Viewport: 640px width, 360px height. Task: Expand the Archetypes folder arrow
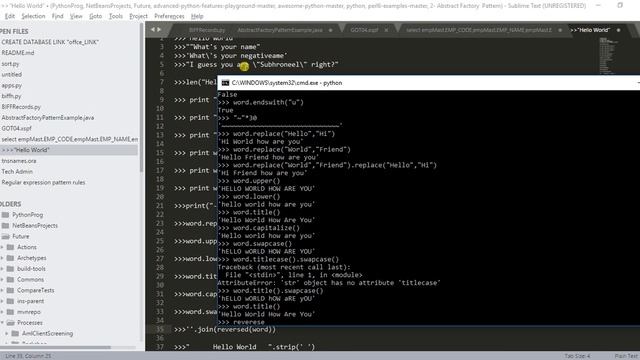(x=2, y=258)
